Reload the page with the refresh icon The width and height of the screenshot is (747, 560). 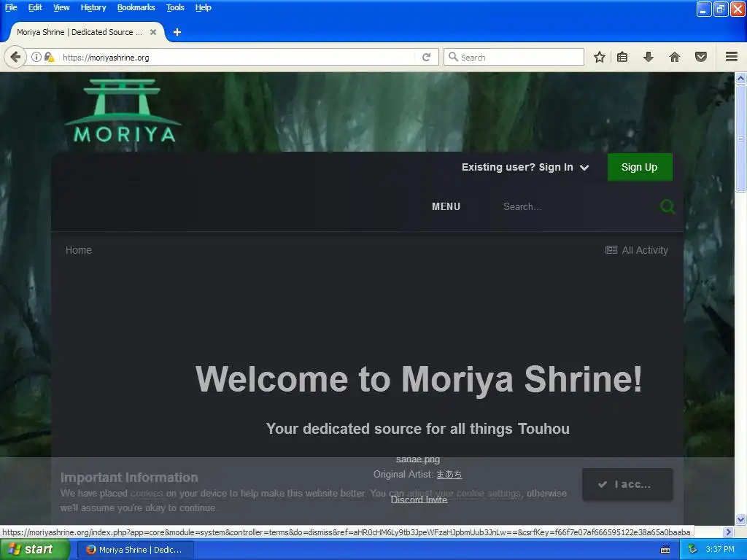click(426, 57)
